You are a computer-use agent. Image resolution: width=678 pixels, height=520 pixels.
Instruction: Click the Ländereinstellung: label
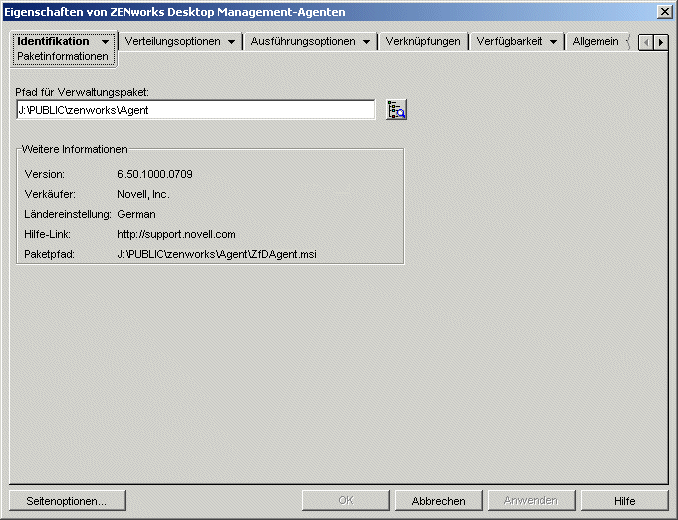tap(68, 214)
